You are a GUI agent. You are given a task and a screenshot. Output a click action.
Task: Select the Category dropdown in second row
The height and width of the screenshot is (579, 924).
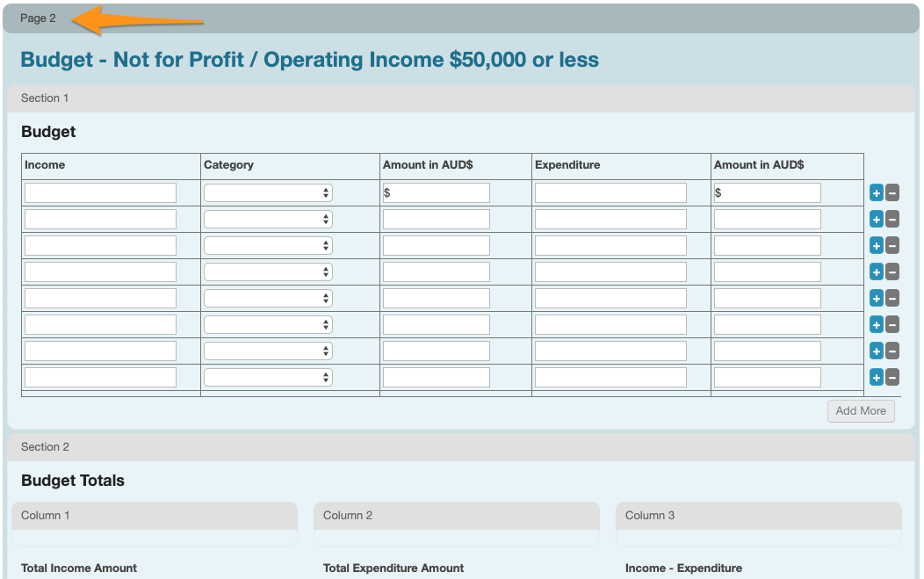pyautogui.click(x=268, y=220)
